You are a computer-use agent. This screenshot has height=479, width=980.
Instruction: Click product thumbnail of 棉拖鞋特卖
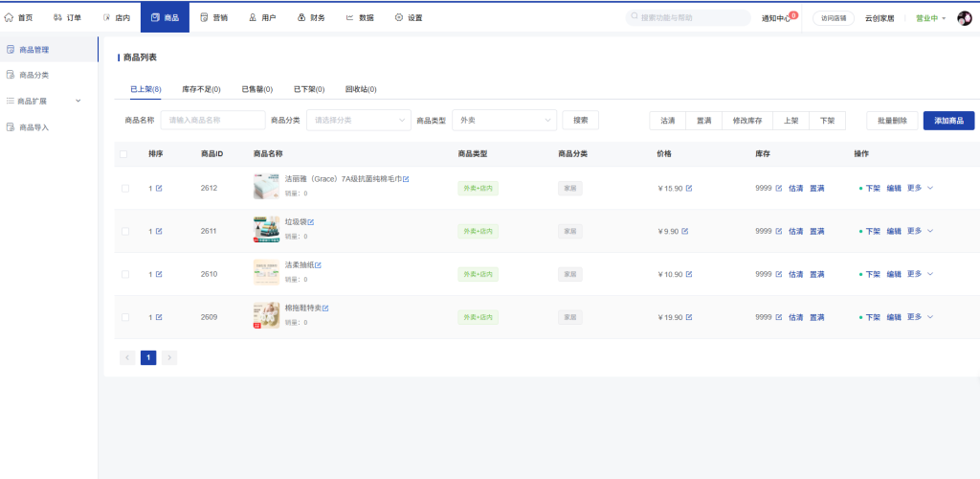pos(266,316)
